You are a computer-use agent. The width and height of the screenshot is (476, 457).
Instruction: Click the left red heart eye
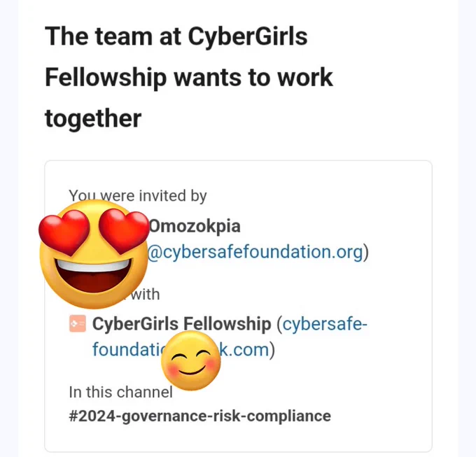64,232
